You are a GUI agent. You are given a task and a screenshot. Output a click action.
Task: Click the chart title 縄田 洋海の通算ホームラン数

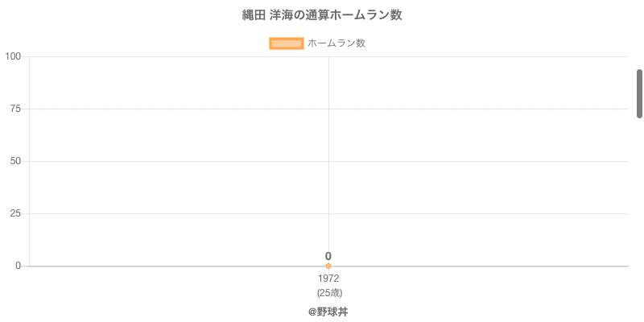tap(322, 15)
